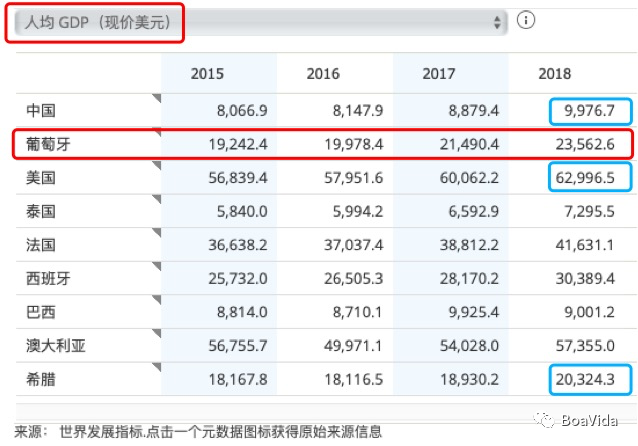Select the 巴西 country label
638x446 pixels.
pos(41,312)
